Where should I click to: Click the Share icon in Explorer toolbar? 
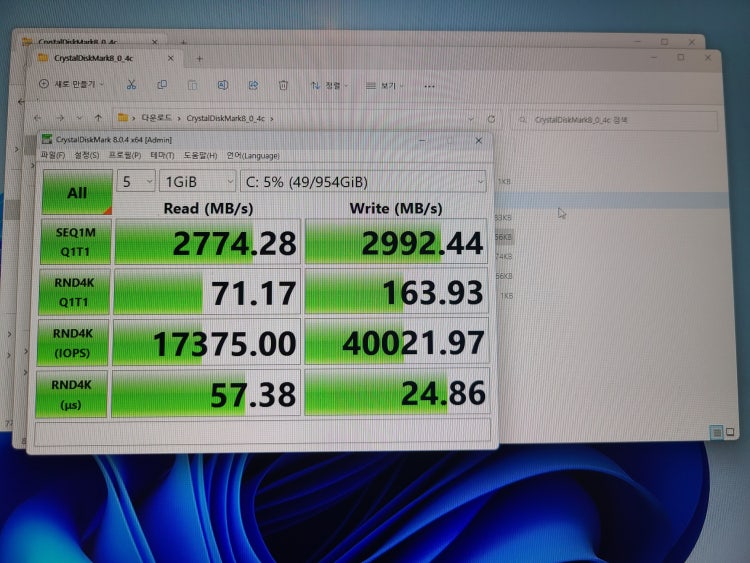[253, 85]
